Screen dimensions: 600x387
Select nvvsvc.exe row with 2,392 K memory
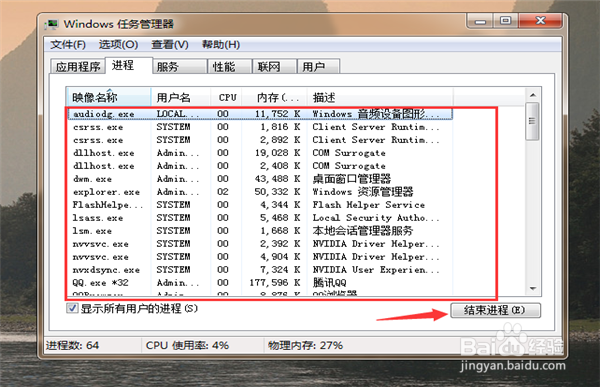tap(260, 244)
